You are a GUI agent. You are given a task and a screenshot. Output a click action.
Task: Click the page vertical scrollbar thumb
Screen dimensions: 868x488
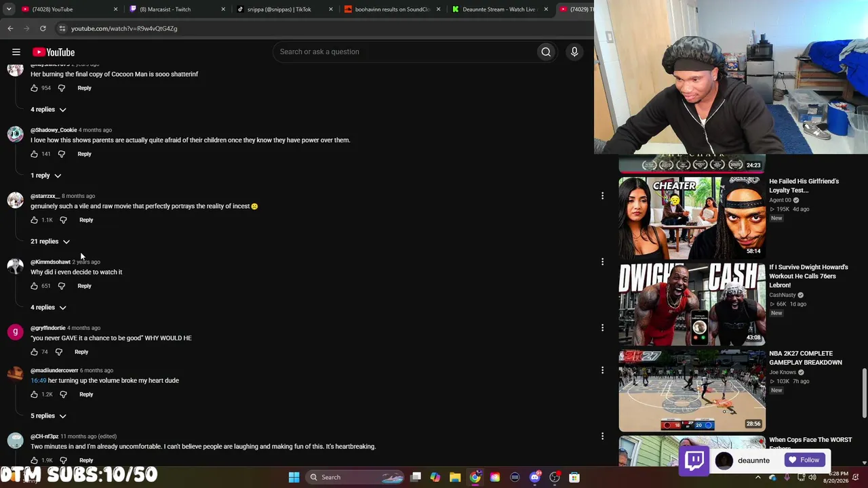point(864,394)
